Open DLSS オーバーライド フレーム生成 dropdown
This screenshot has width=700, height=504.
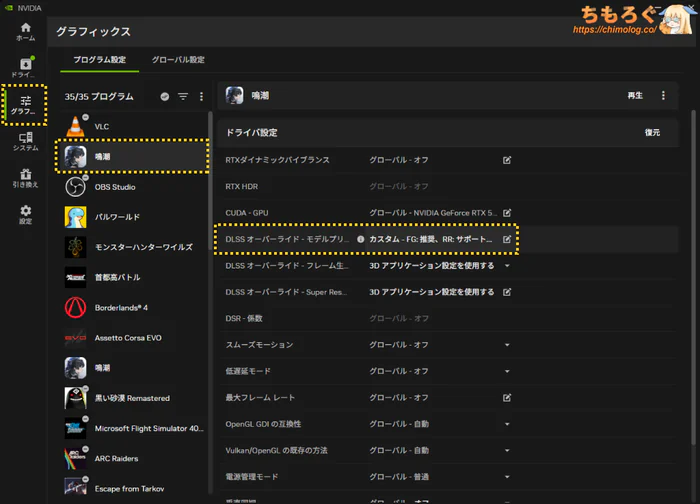click(507, 266)
